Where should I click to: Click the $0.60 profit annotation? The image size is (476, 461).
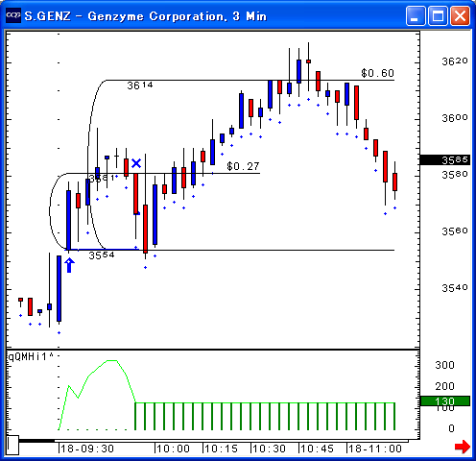(377, 73)
